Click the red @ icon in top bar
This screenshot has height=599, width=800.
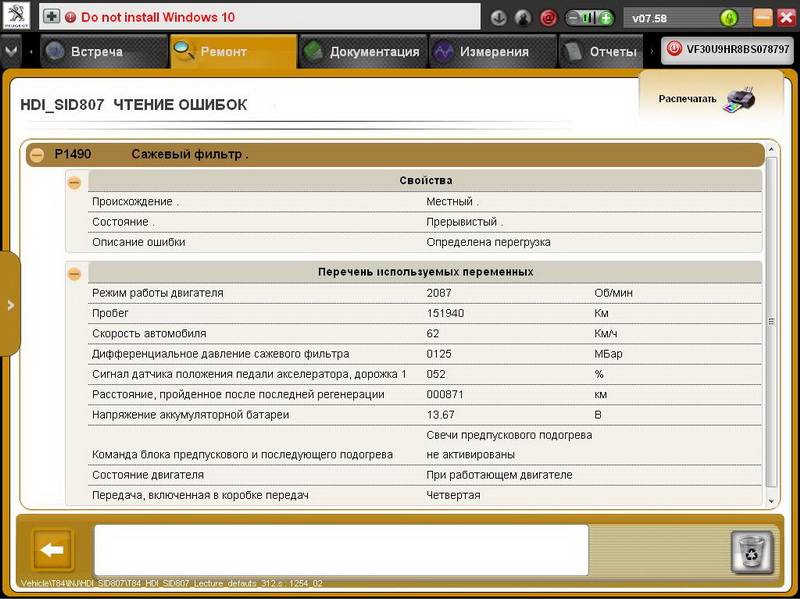click(x=548, y=18)
